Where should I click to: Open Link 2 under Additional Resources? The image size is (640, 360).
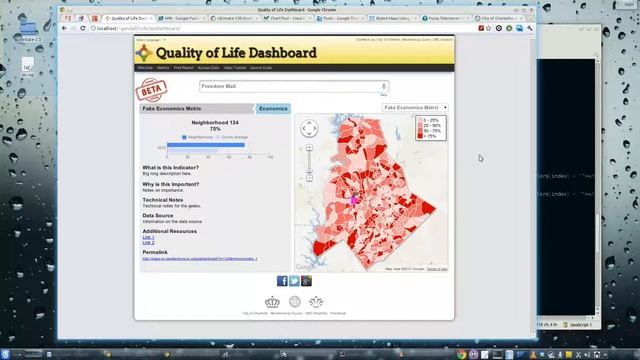click(148, 242)
